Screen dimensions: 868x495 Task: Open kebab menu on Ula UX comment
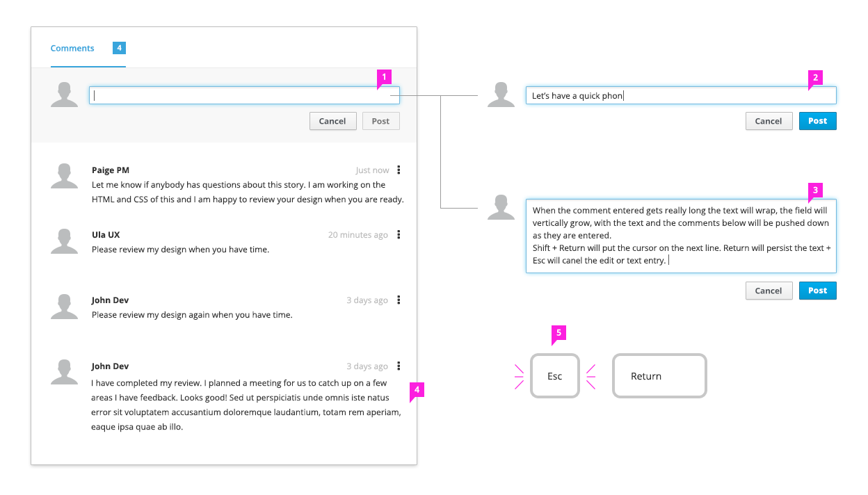pyautogui.click(x=399, y=235)
